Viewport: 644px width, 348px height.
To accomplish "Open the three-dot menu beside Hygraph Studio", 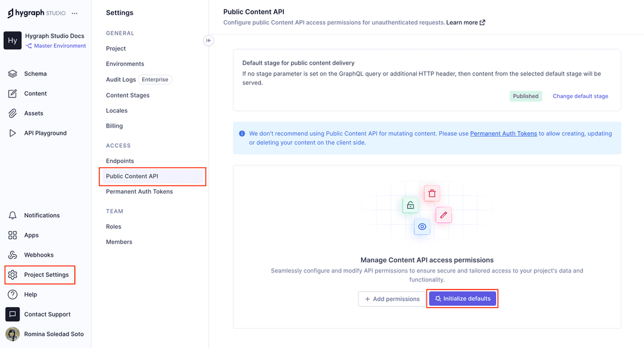I will (x=75, y=13).
